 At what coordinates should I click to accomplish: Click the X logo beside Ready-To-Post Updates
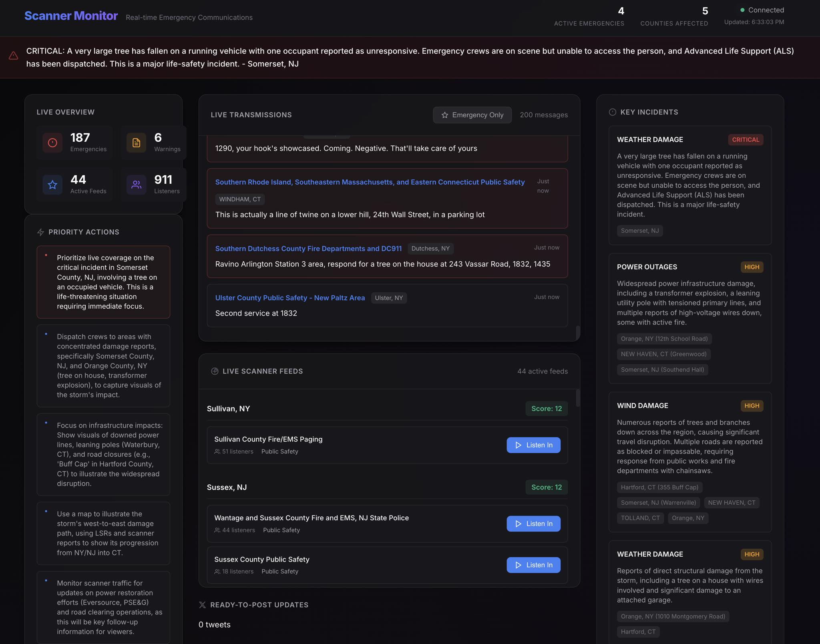202,605
